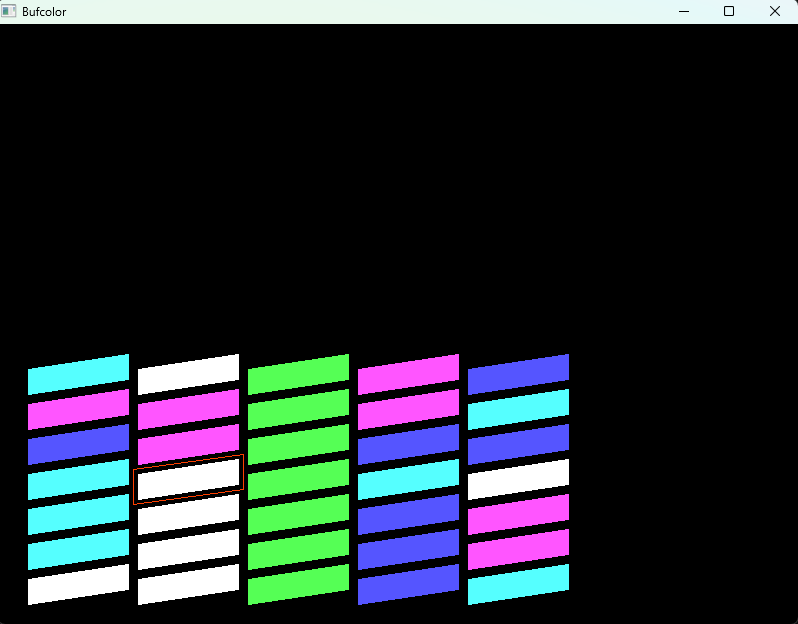Choose first column's fourth swatch from top

click(78, 479)
